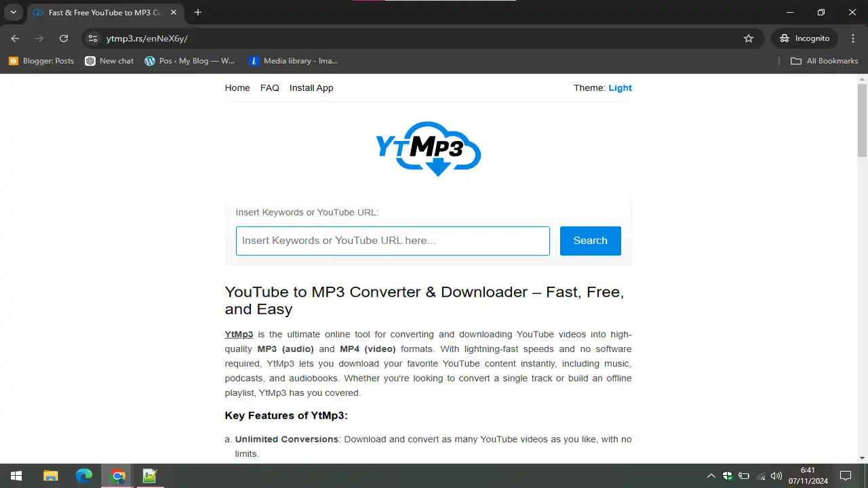
Task: Go back with the browser back arrow
Action: 15,39
